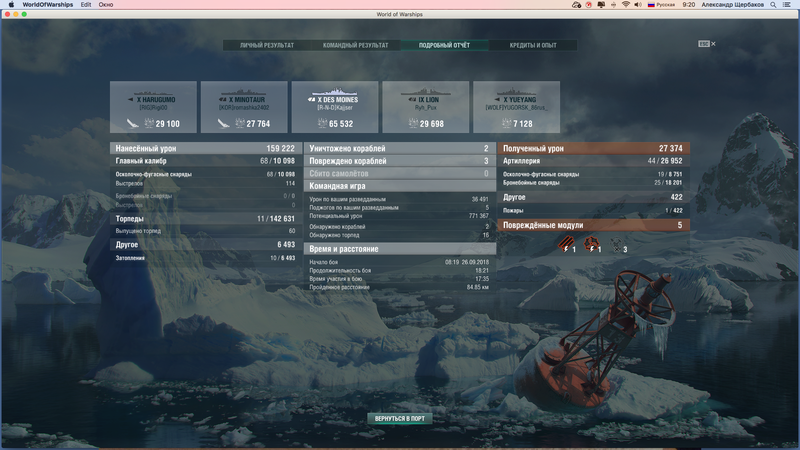Click the Командная игра header
800x450 pixels.
(x=399, y=186)
